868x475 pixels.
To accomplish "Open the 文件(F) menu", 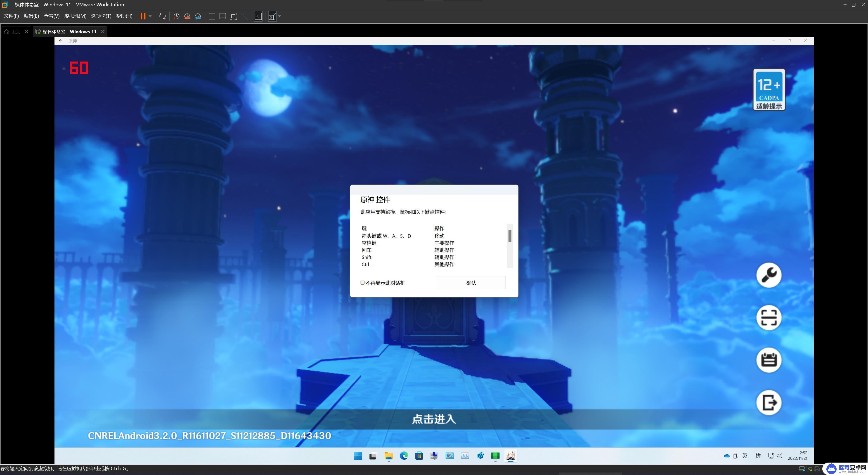I will click(x=12, y=16).
